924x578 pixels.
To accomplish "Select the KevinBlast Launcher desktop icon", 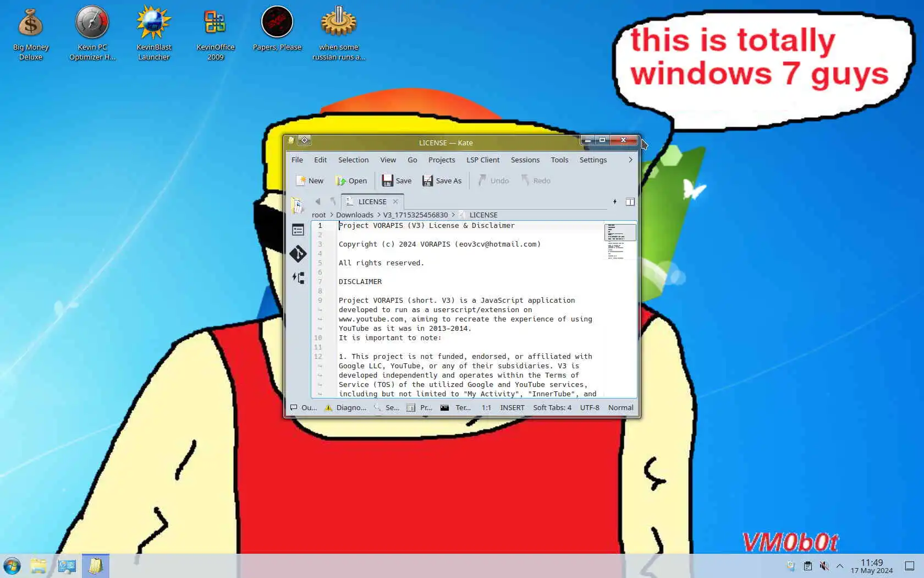I will click(x=154, y=33).
